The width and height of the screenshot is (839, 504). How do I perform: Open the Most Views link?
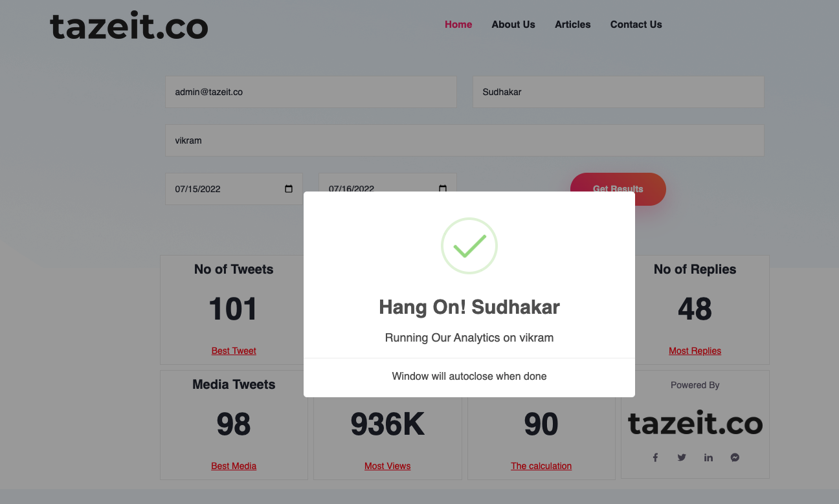coord(387,466)
